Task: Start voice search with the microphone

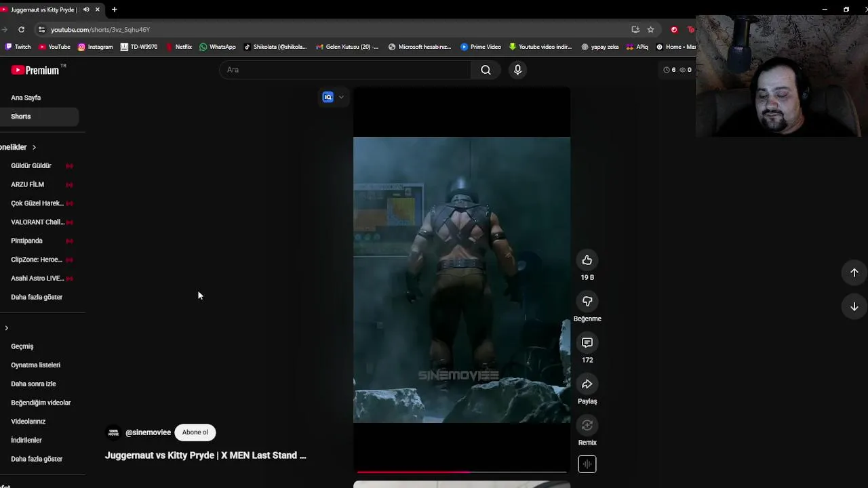Action: (x=517, y=70)
